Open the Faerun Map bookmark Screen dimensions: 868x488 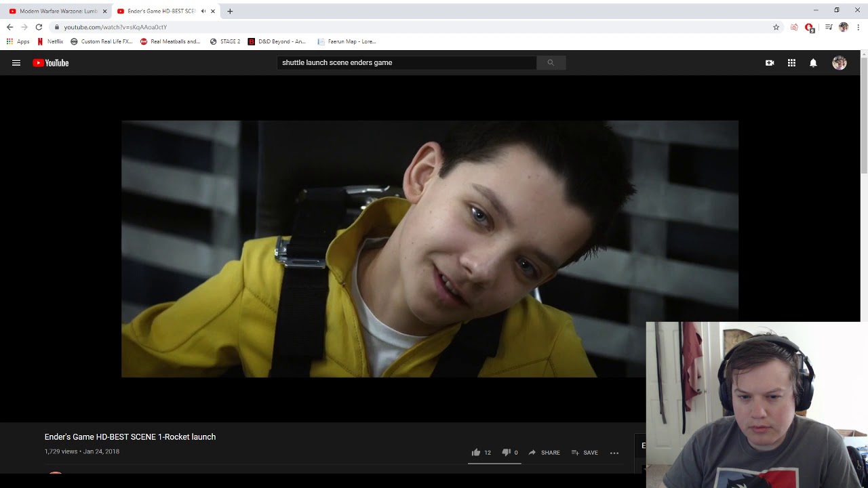point(347,41)
